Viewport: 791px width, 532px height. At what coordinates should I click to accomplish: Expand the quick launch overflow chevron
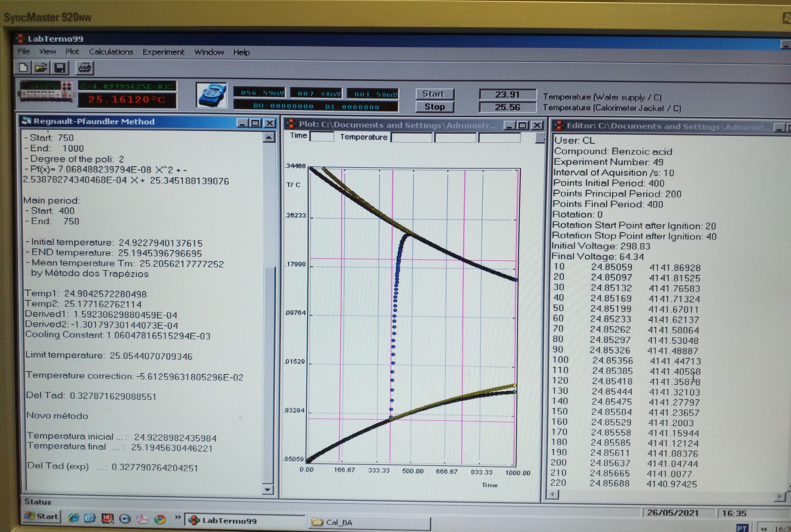coord(177,517)
